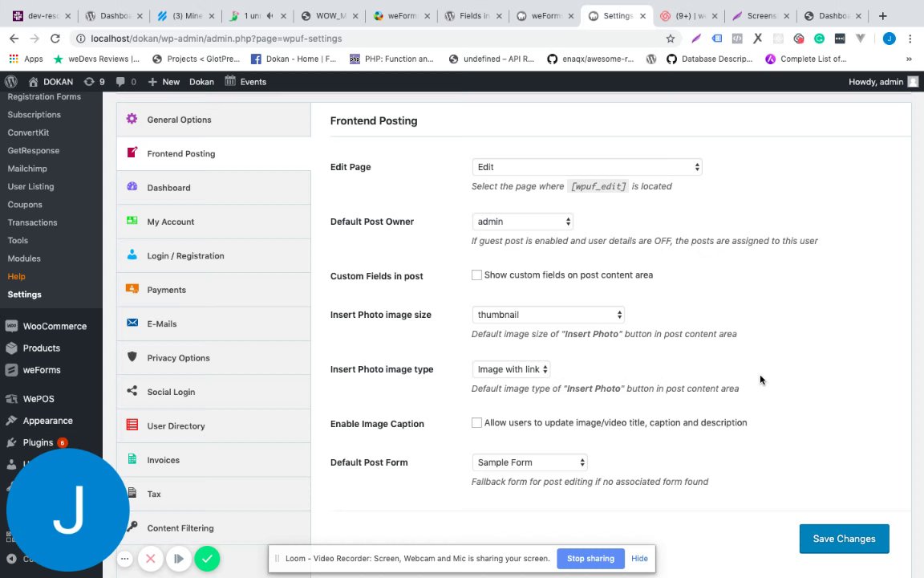The height and width of the screenshot is (578, 924).
Task: Open the Default Post Owner dropdown
Action: (523, 222)
